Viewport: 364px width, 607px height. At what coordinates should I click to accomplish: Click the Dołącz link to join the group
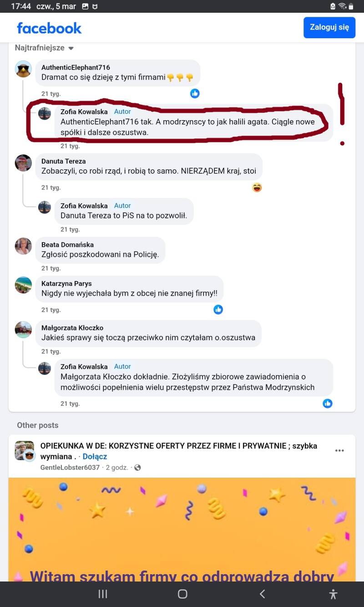tap(95, 456)
